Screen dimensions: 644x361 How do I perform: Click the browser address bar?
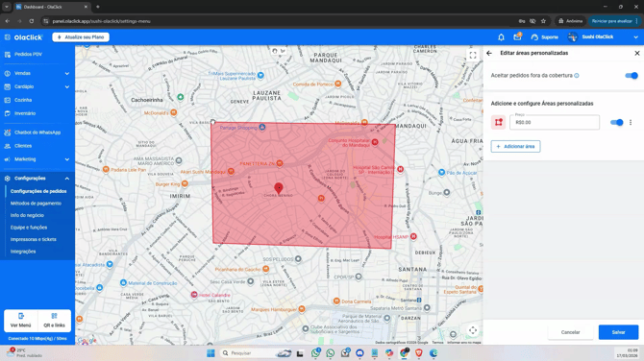(280, 21)
